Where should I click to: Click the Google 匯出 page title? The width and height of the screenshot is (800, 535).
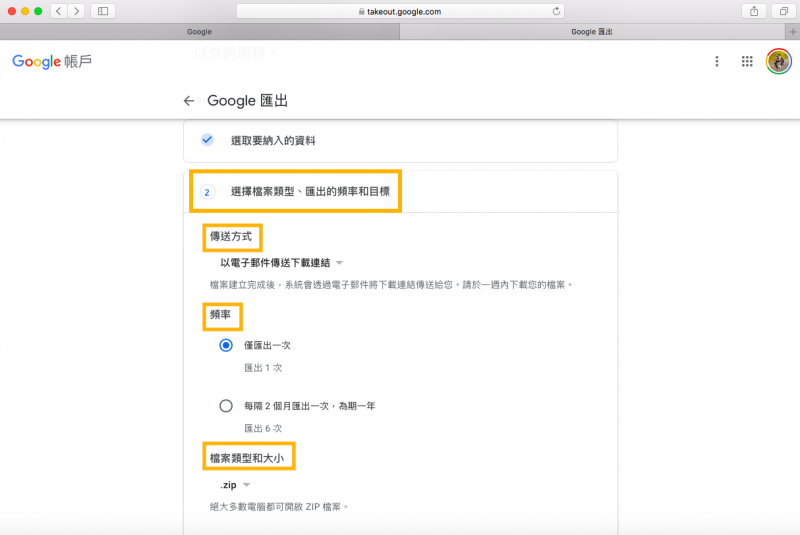tap(247, 100)
